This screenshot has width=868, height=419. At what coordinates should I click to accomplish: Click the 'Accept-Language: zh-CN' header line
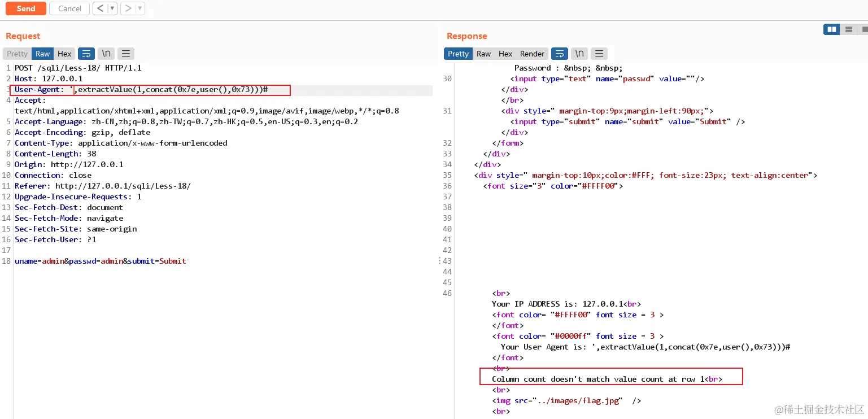pos(186,121)
